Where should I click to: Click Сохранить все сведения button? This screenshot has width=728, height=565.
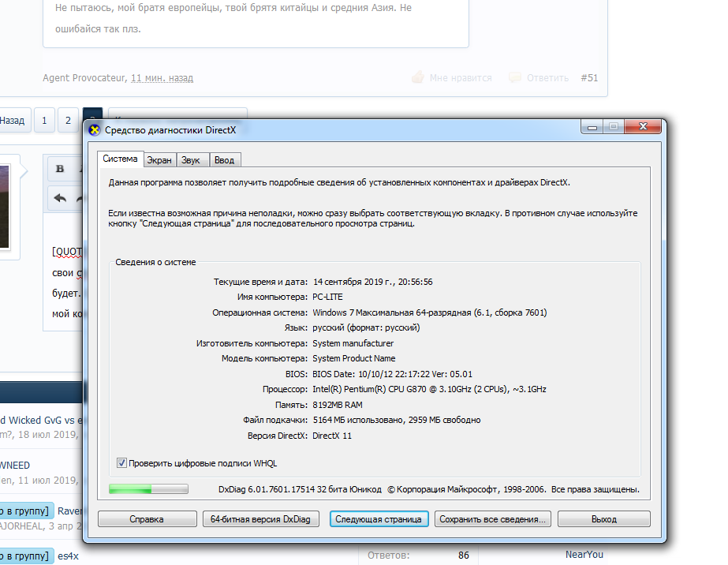tap(493, 519)
